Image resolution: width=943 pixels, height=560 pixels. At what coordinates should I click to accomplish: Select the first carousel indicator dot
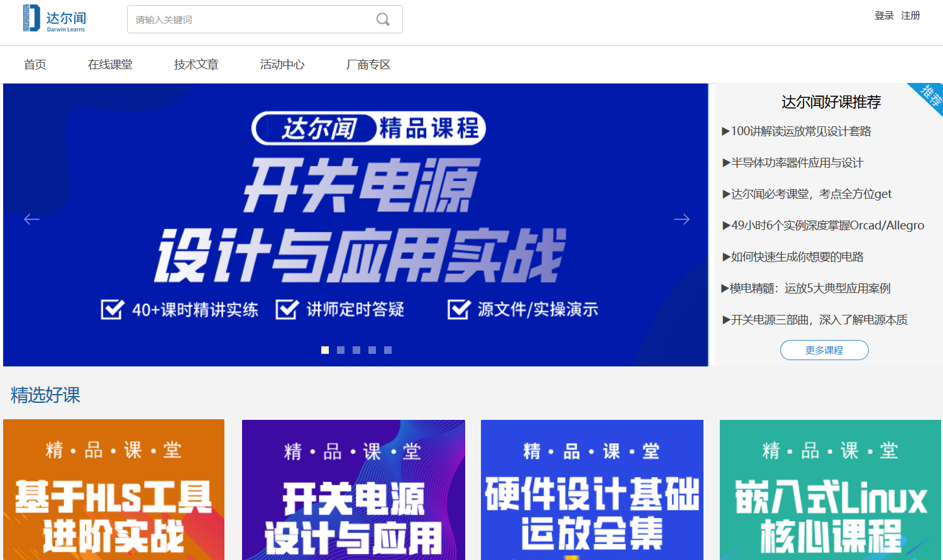(325, 350)
